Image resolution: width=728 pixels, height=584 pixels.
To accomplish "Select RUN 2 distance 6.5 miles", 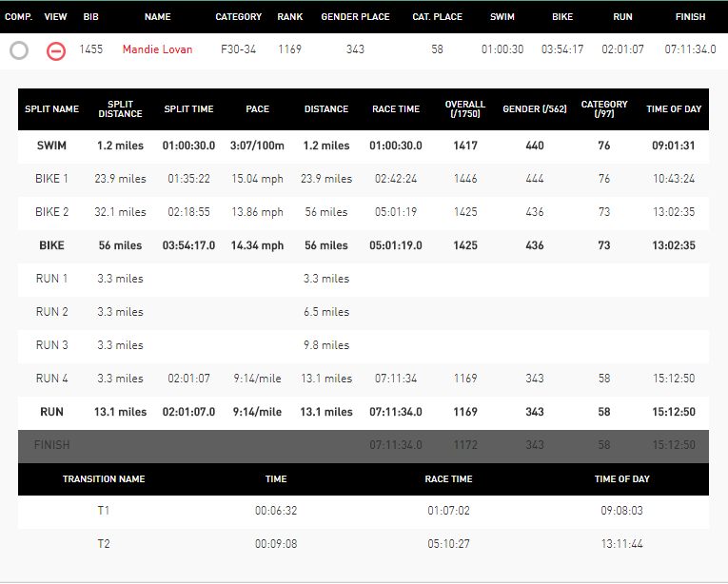I will click(x=326, y=312).
